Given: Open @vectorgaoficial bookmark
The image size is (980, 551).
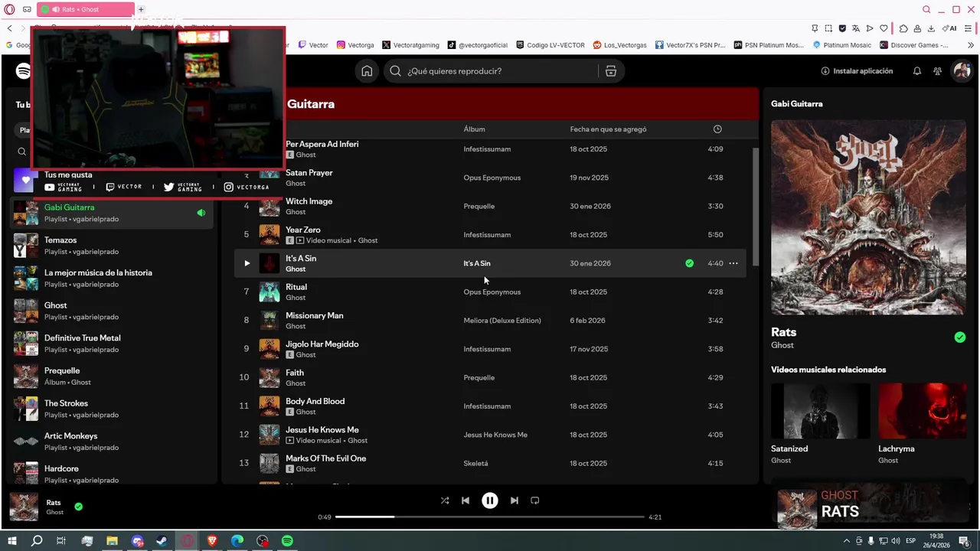Looking at the screenshot, I should point(478,45).
